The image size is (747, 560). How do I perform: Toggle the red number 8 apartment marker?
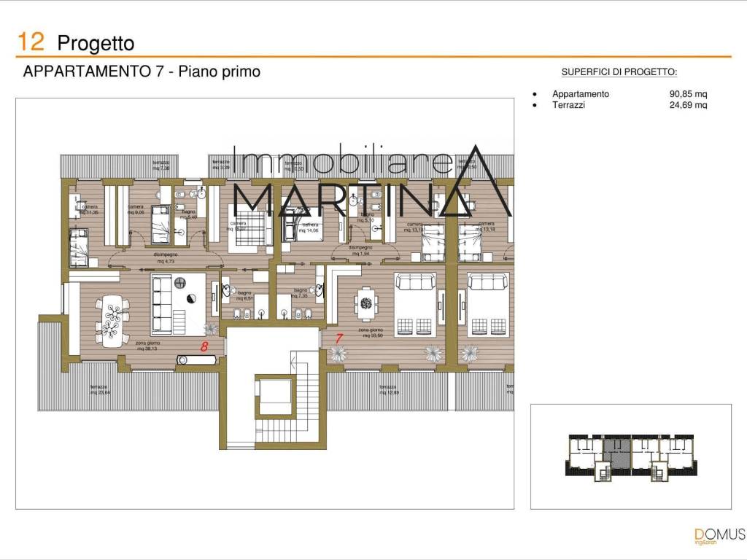[204, 346]
